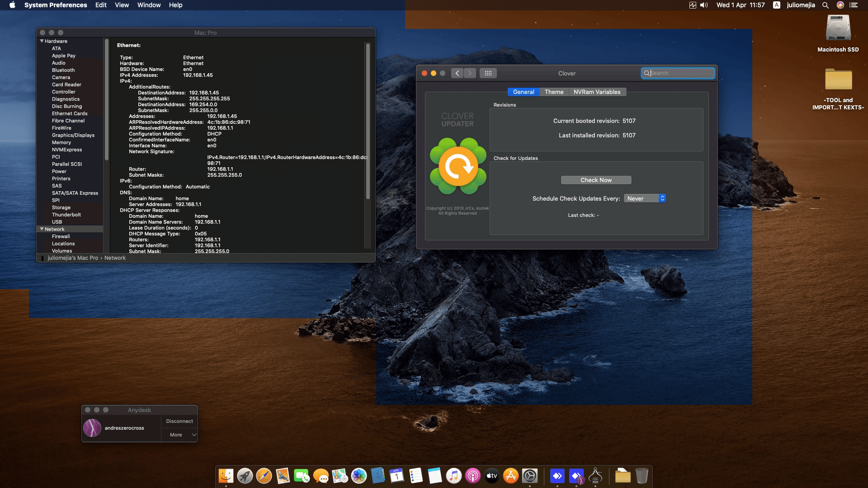Click the Show All grid icon in Clover window

(488, 73)
